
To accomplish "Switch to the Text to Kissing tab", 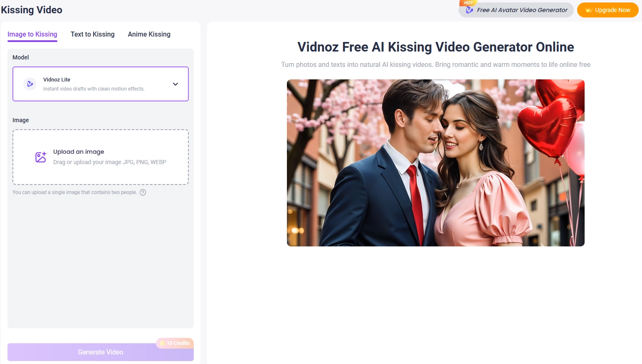I will (x=92, y=34).
